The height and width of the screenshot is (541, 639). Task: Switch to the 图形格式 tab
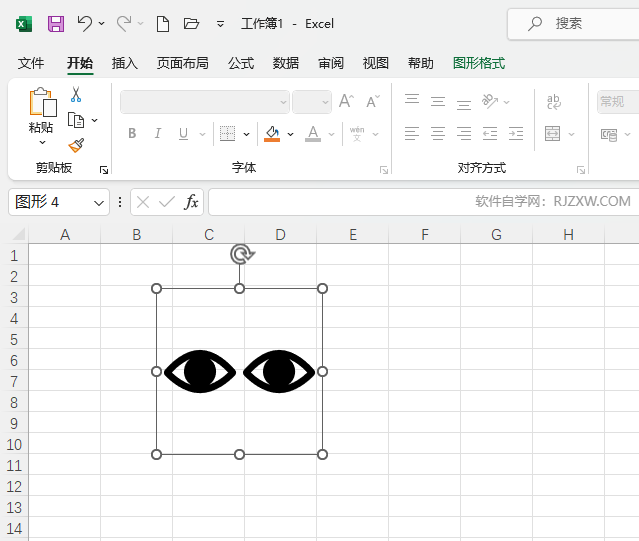click(479, 63)
